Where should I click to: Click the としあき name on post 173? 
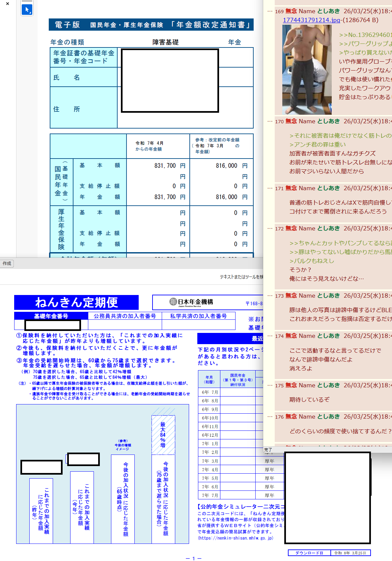click(x=328, y=296)
